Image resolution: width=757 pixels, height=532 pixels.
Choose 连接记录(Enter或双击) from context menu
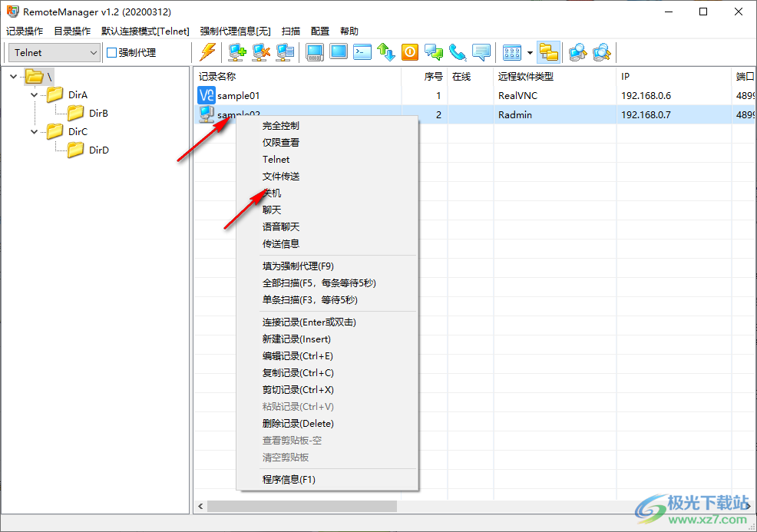point(327,322)
